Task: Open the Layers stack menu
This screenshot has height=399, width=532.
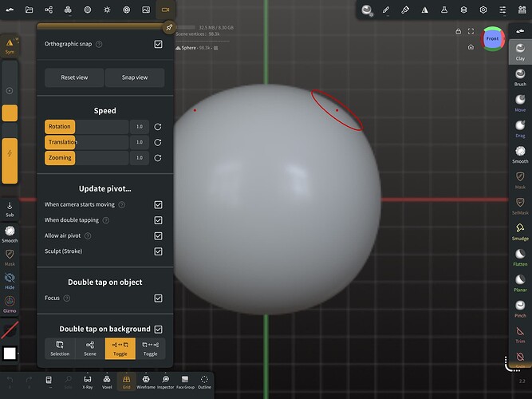Action: 463,10
